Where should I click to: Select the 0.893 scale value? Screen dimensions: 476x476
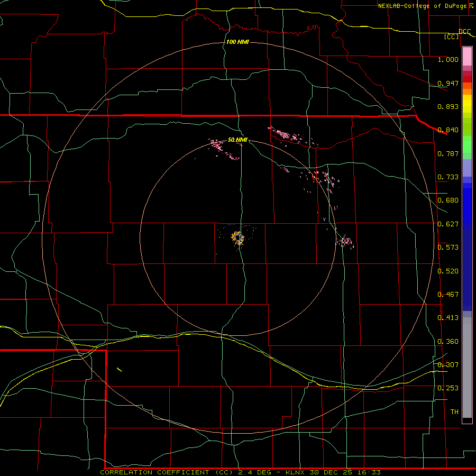[x=448, y=106]
